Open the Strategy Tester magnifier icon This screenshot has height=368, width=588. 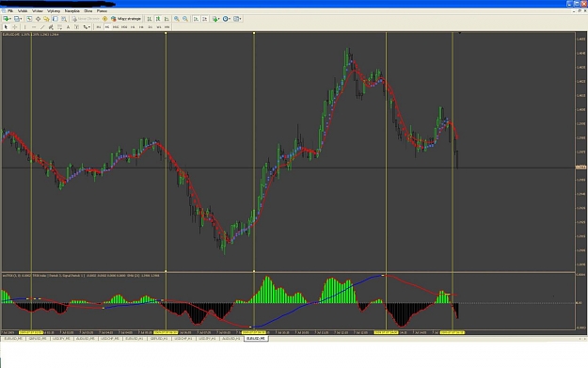tap(64, 19)
